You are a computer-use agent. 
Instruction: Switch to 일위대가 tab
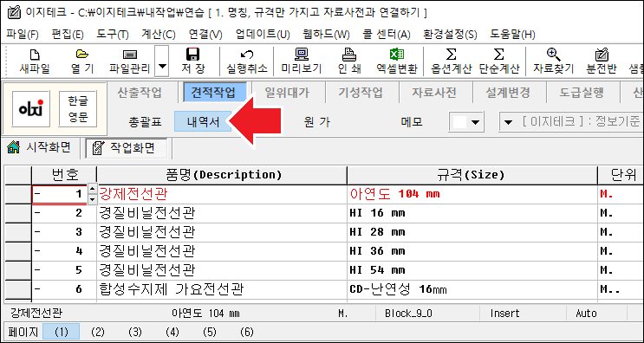pyautogui.click(x=288, y=93)
